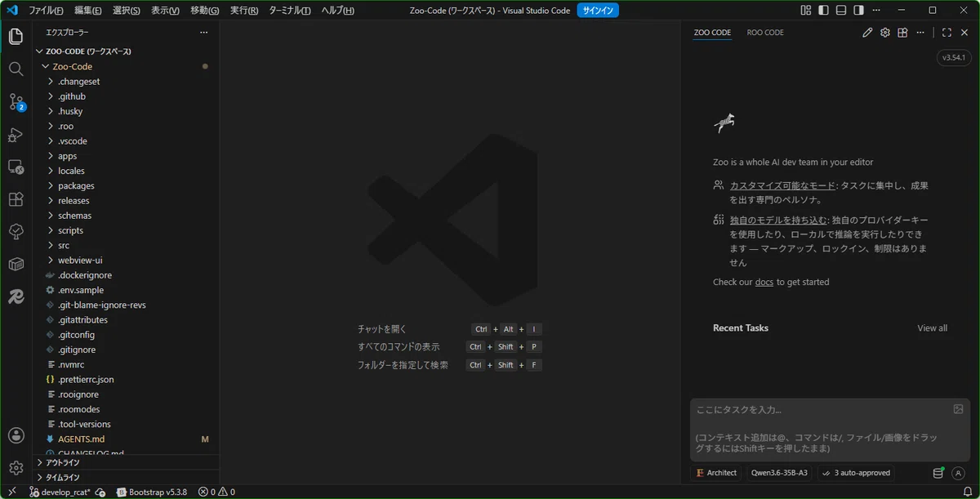Viewport: 980px width, 499px height.
Task: Open the Explorer view in activity bar
Action: coord(16,37)
